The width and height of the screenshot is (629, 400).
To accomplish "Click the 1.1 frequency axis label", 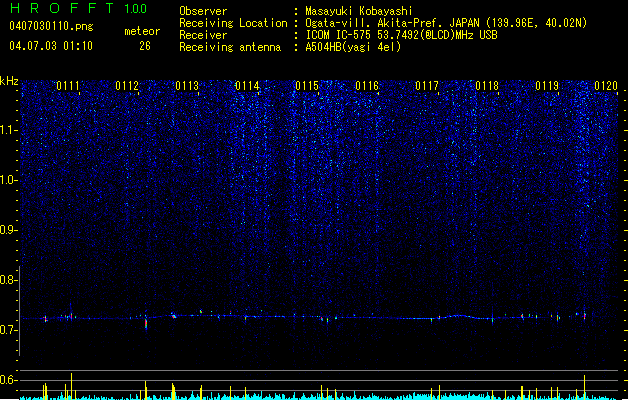I will pyautogui.click(x=9, y=130).
